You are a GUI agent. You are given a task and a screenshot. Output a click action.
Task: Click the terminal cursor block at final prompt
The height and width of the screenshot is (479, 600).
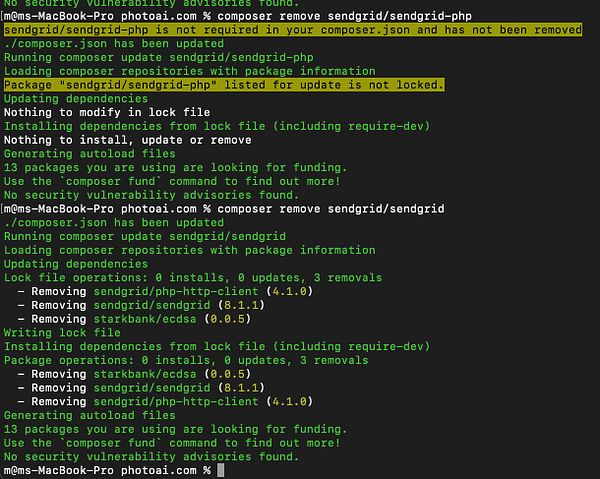[x=221, y=470]
